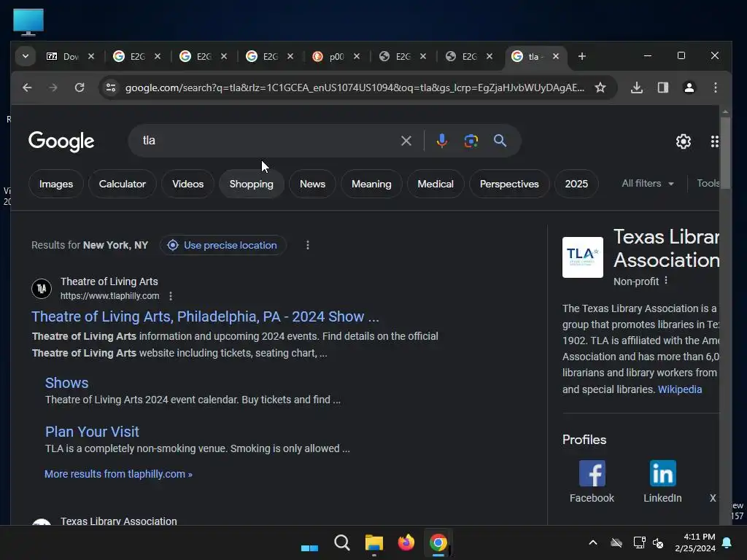Select the Calculator filter

[123, 184]
